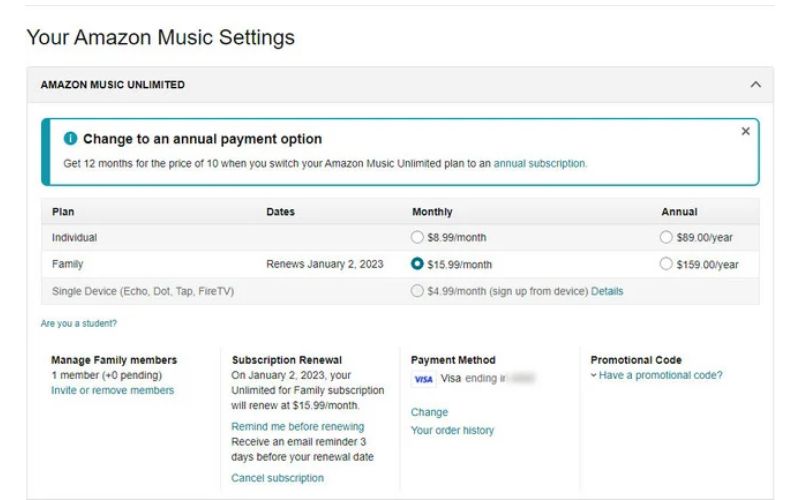Open Invite or remove members
The height and width of the screenshot is (500, 800).
click(x=112, y=390)
